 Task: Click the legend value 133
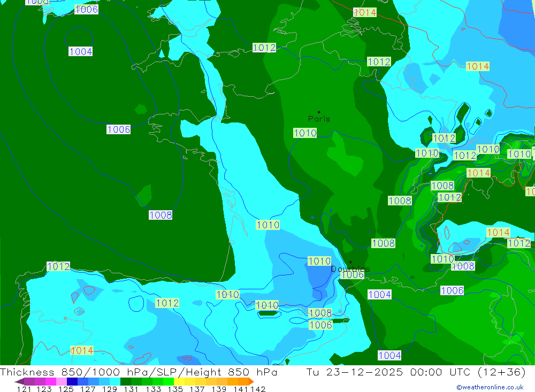pyautogui.click(x=153, y=389)
